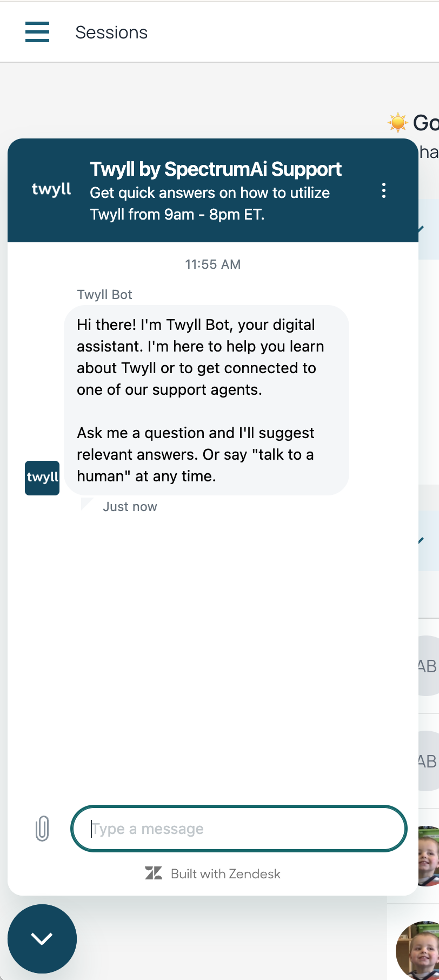Open the hamburger navigation menu
The image size is (439, 980).
pos(37,32)
